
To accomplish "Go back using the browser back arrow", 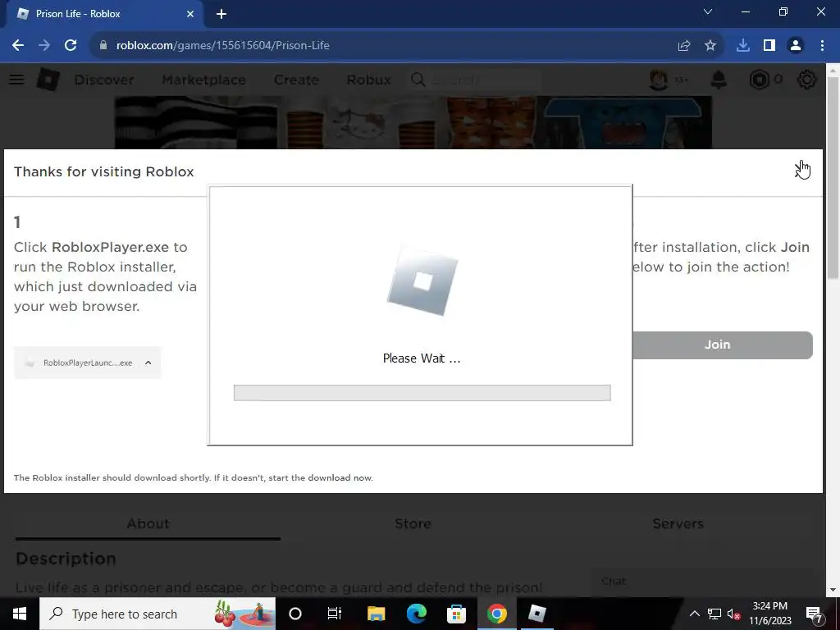I will point(18,46).
